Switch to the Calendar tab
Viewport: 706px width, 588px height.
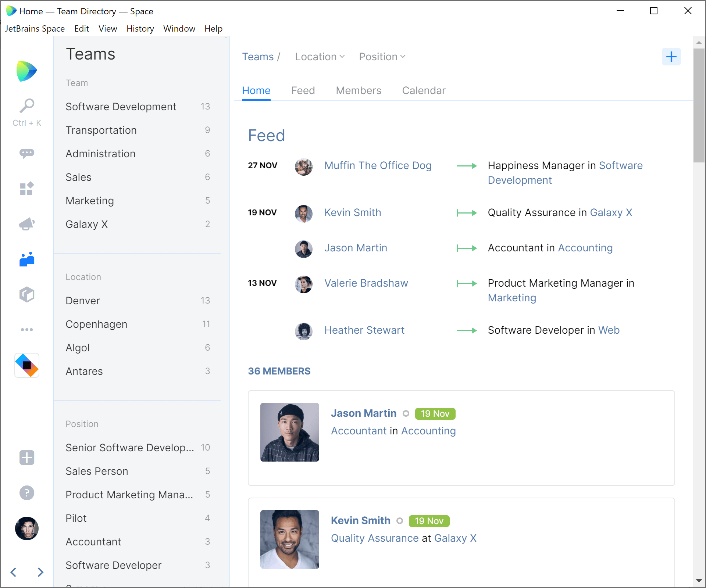pos(424,90)
